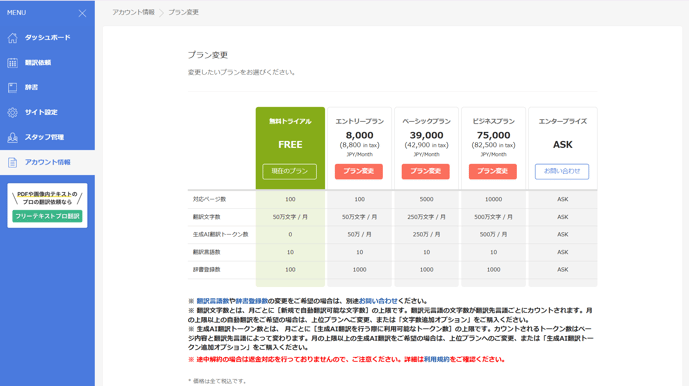Click 無料トライアル plan header
The width and height of the screenshot is (689, 386).
pyautogui.click(x=290, y=121)
